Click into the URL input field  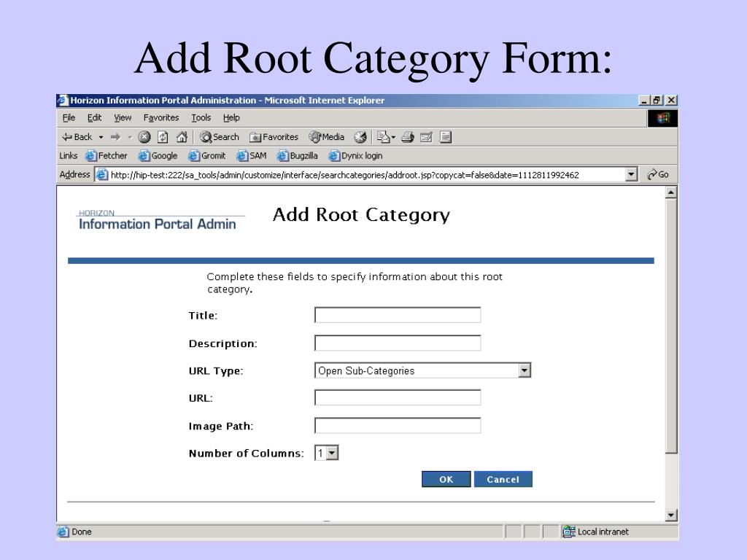(x=398, y=397)
